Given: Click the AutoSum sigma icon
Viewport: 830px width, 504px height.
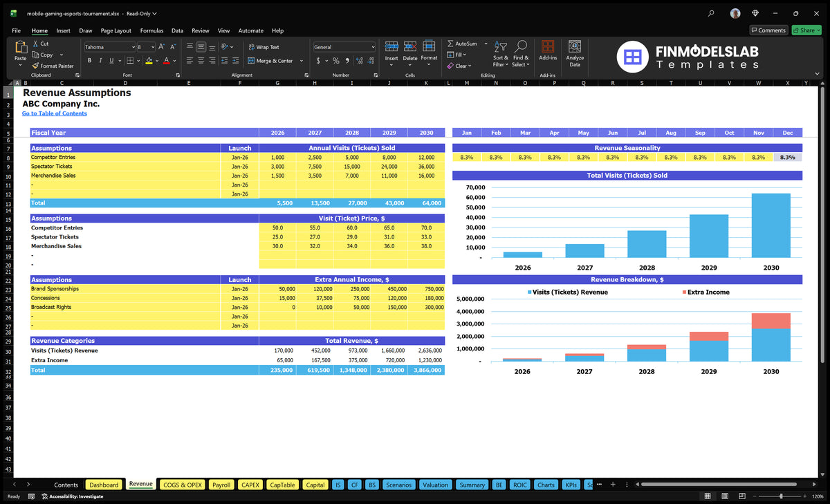Looking at the screenshot, I should pyautogui.click(x=450, y=44).
